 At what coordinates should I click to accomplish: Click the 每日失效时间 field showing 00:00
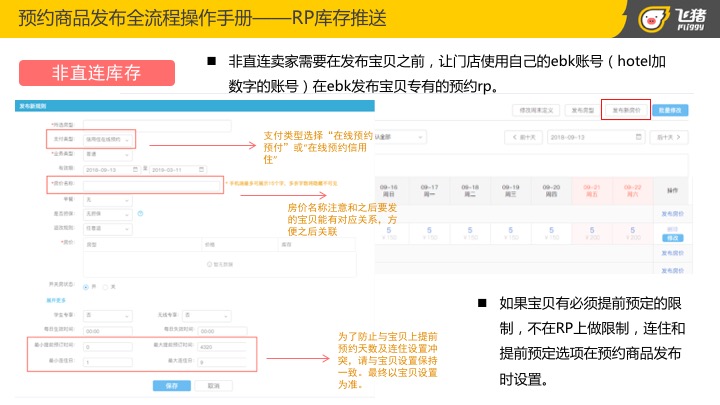[x=223, y=331]
